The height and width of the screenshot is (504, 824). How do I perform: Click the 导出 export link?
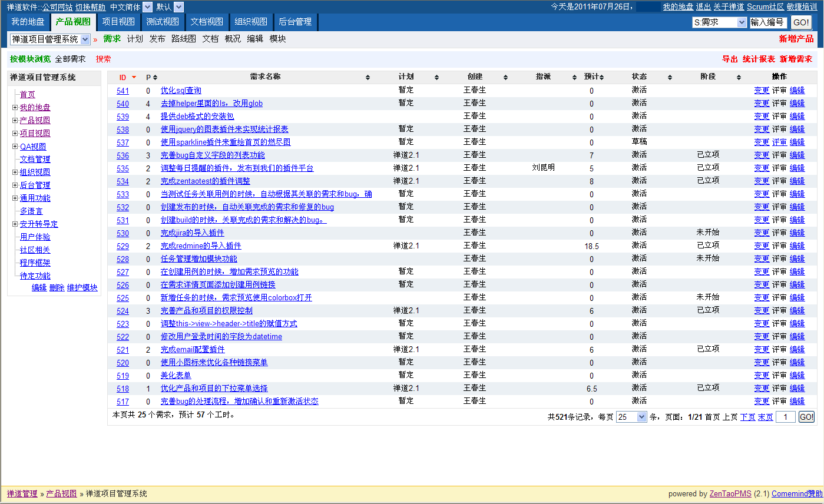(730, 59)
